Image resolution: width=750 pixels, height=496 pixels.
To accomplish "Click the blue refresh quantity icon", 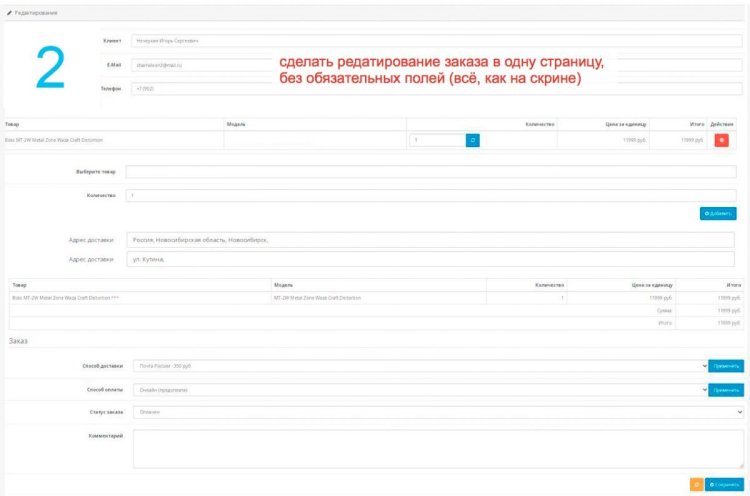I will coord(473,141).
